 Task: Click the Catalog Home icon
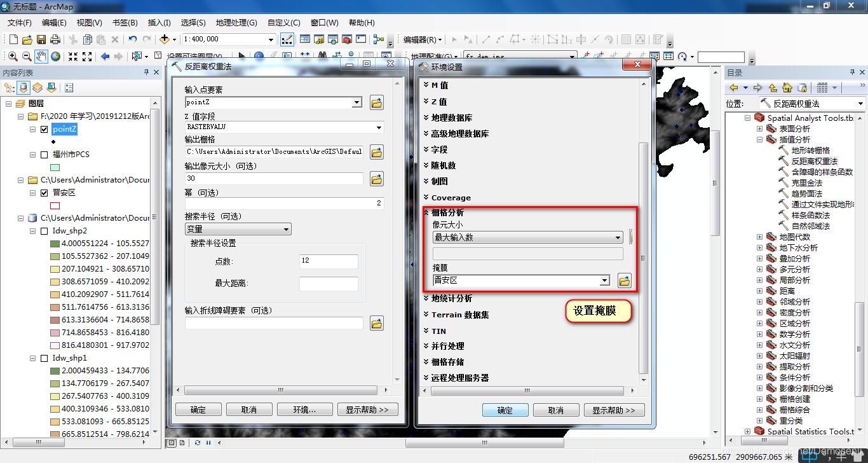(x=787, y=88)
